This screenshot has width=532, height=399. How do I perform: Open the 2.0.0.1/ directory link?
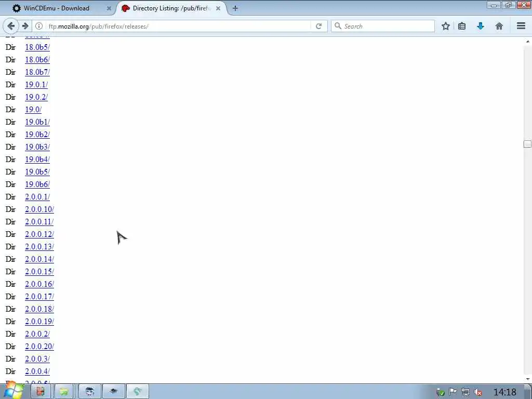pos(37,197)
